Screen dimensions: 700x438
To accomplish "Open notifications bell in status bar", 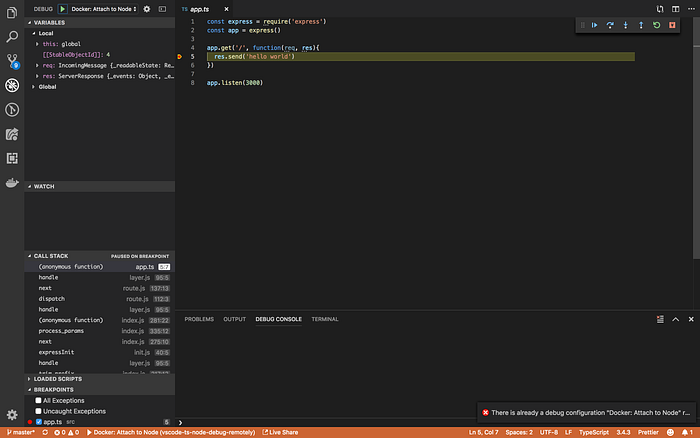I will pyautogui.click(x=687, y=432).
